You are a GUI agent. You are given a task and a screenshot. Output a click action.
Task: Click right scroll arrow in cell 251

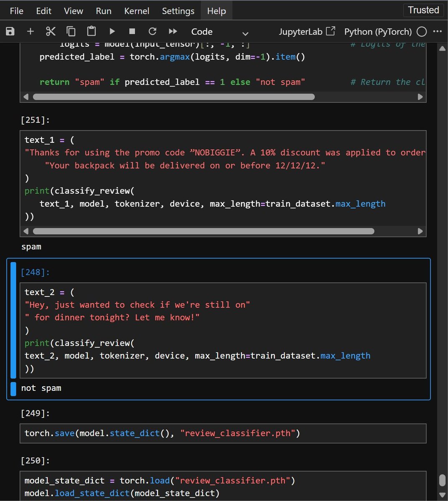pyautogui.click(x=420, y=231)
